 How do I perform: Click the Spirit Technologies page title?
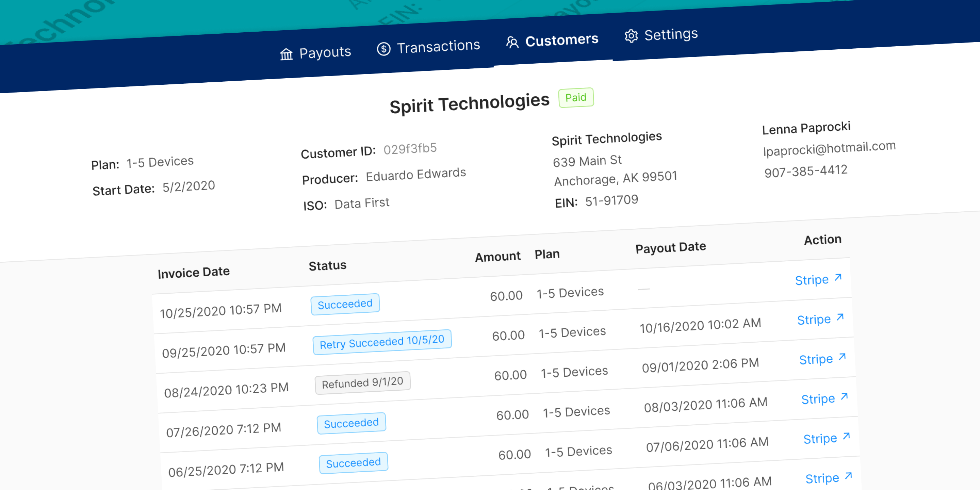[470, 103]
